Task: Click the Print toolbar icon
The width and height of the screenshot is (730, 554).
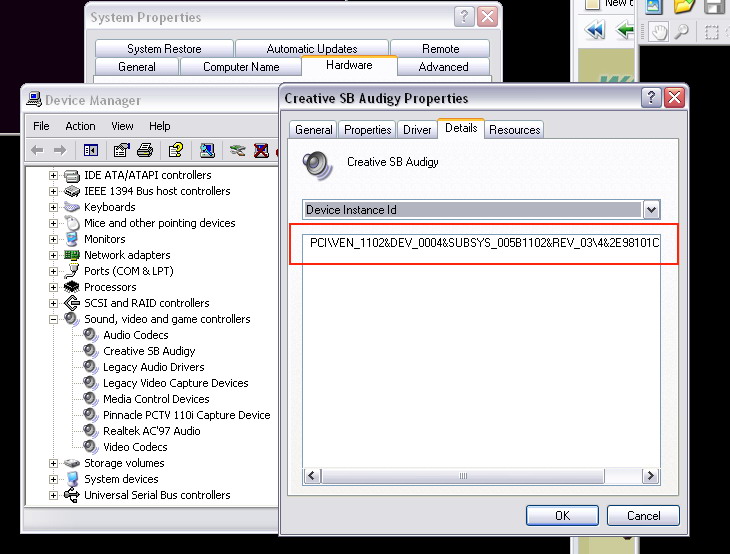Action: [145, 150]
